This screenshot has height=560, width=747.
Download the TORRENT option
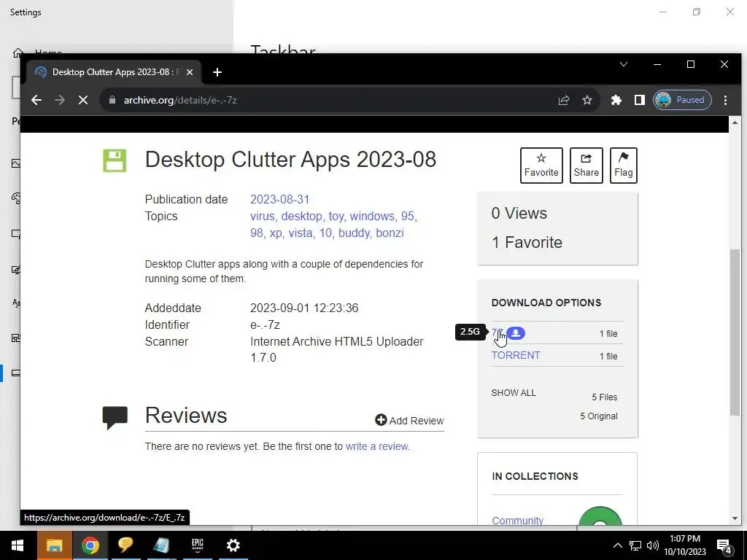516,355
